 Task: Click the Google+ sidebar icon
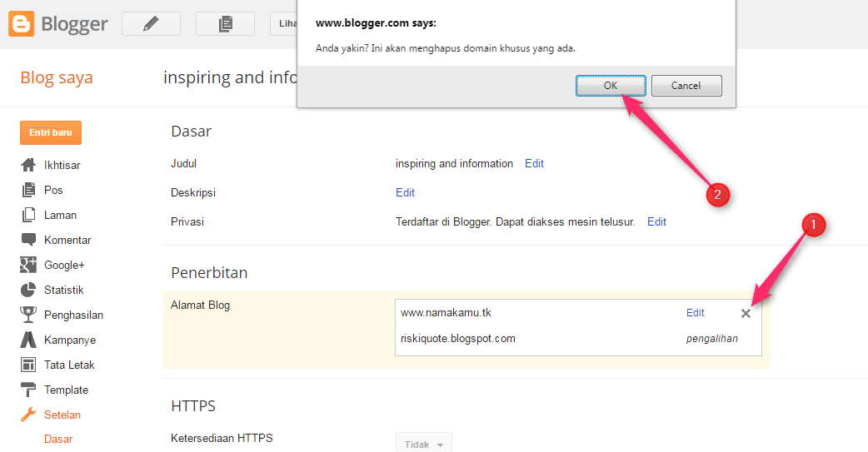tap(28, 265)
